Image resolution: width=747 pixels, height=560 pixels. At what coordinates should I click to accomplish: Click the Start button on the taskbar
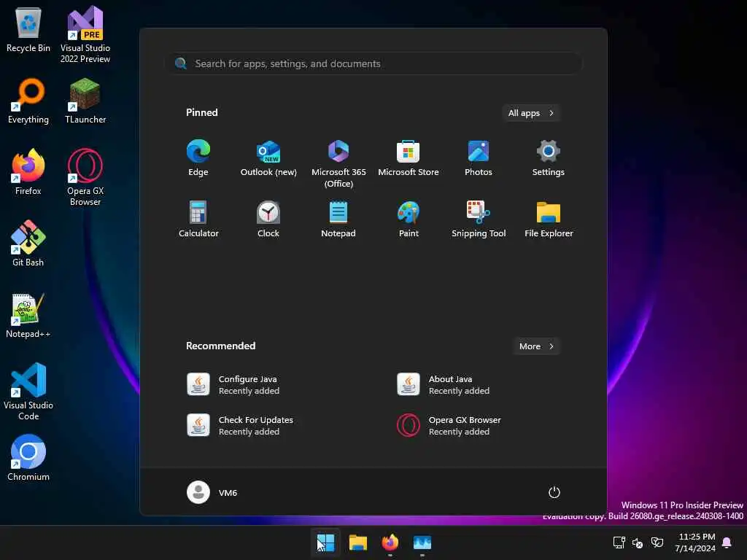click(326, 542)
